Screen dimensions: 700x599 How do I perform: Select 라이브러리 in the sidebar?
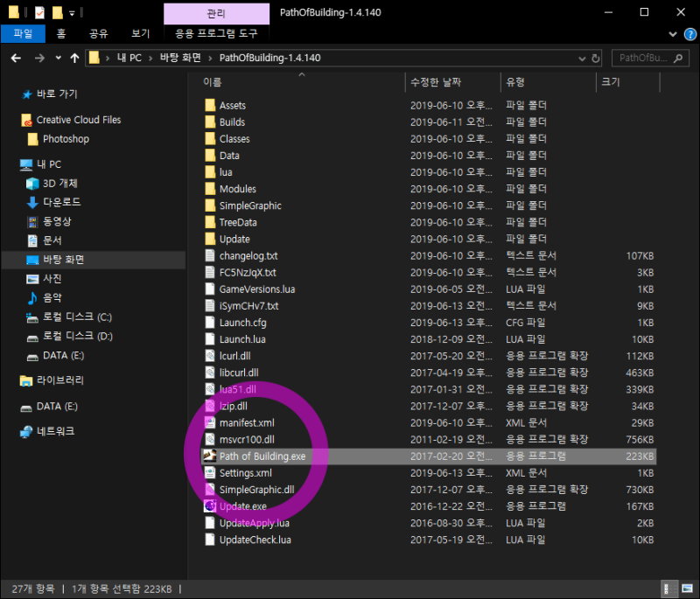59,380
